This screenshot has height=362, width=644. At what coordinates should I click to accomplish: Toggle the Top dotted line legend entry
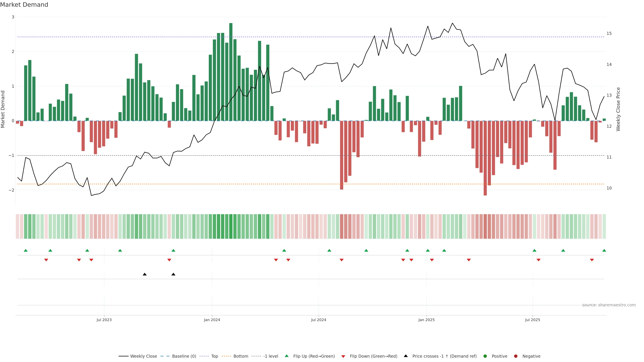214,356
